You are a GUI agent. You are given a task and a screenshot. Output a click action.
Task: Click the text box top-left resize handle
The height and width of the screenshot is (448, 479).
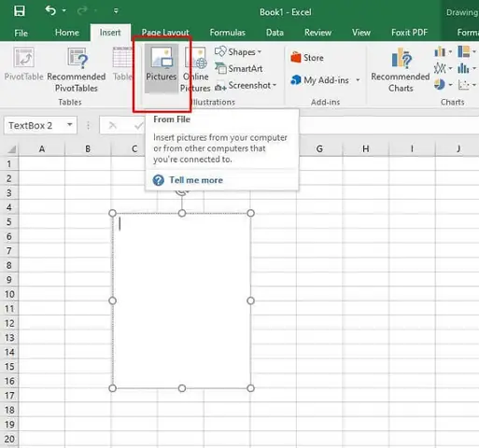tap(113, 213)
